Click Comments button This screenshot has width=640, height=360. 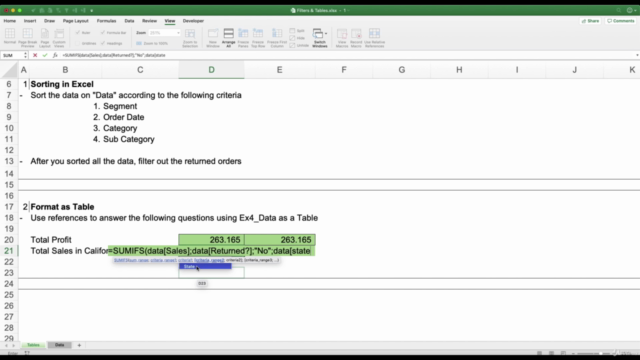620,21
